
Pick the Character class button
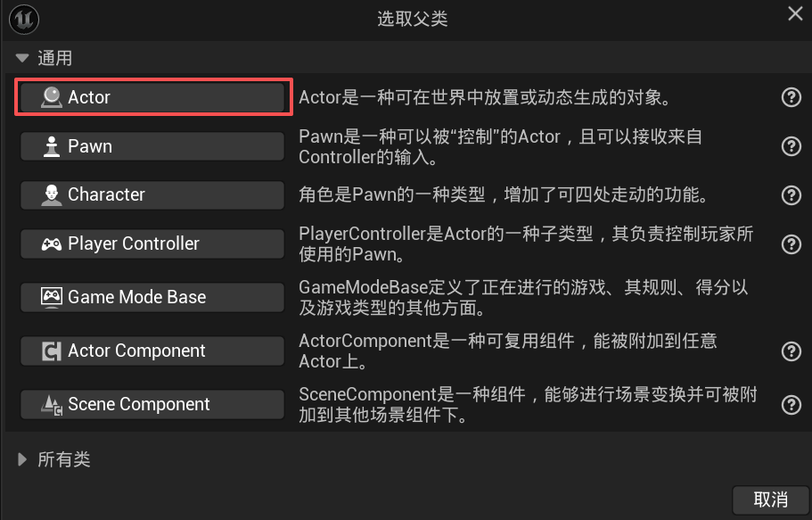point(152,194)
